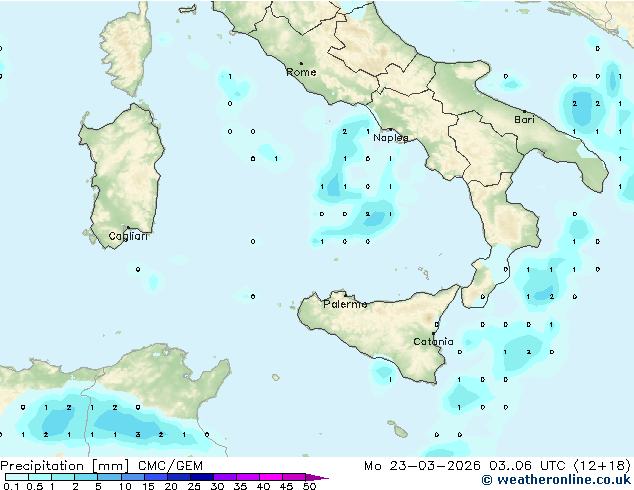This screenshot has width=634, height=490.
Task: Select the 1–2 mm legend swatch
Action: tap(63, 477)
